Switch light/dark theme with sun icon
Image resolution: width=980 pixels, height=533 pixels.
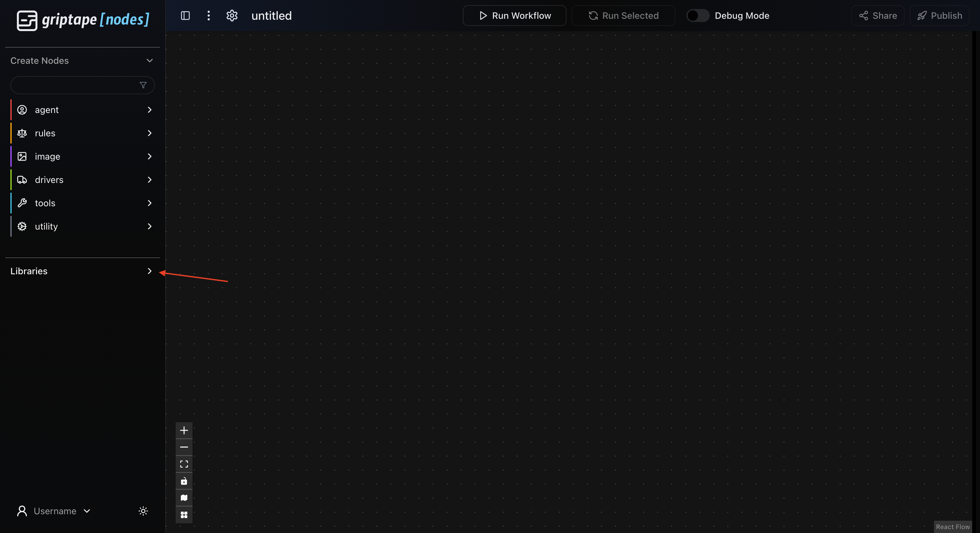pyautogui.click(x=143, y=511)
